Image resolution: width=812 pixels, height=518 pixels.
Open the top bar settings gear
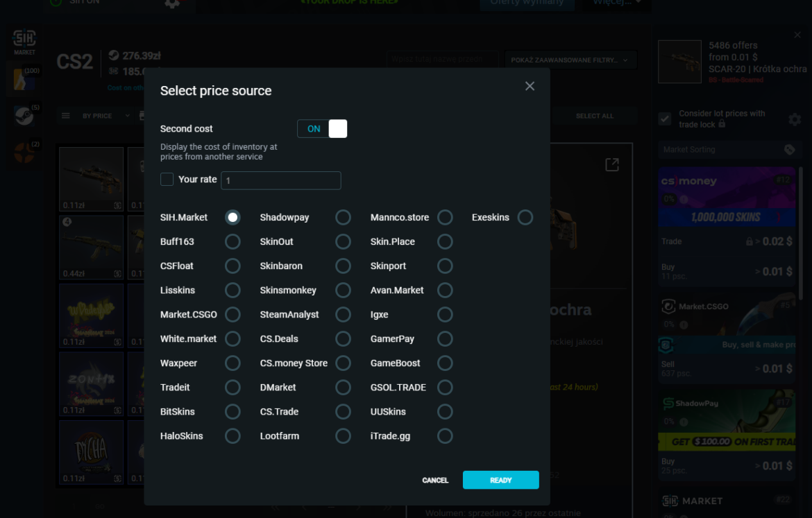pos(172,3)
